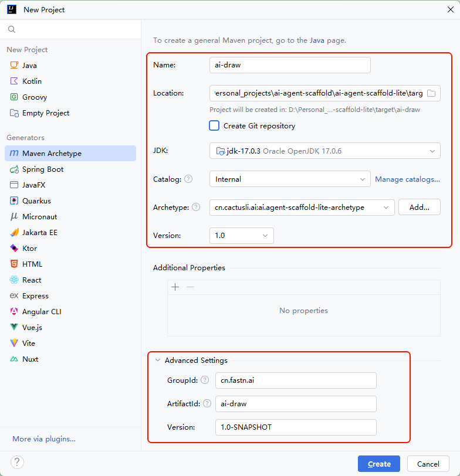The height and width of the screenshot is (476, 460).
Task: Click the Vue.js logo icon
Action: [14, 327]
